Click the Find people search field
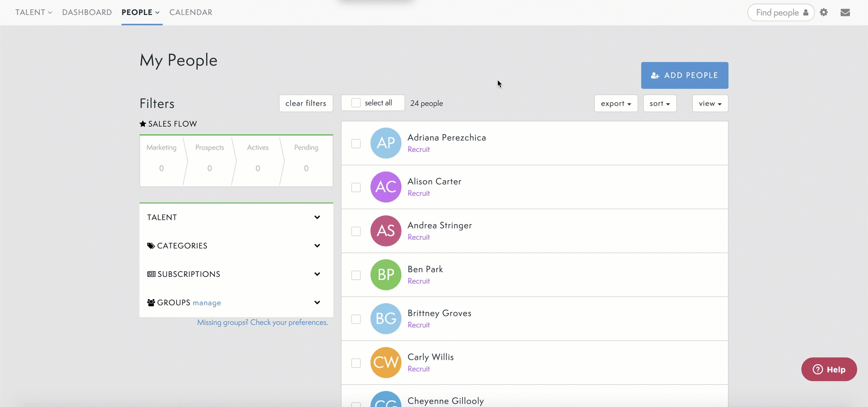The height and width of the screenshot is (407, 868). pos(777,12)
